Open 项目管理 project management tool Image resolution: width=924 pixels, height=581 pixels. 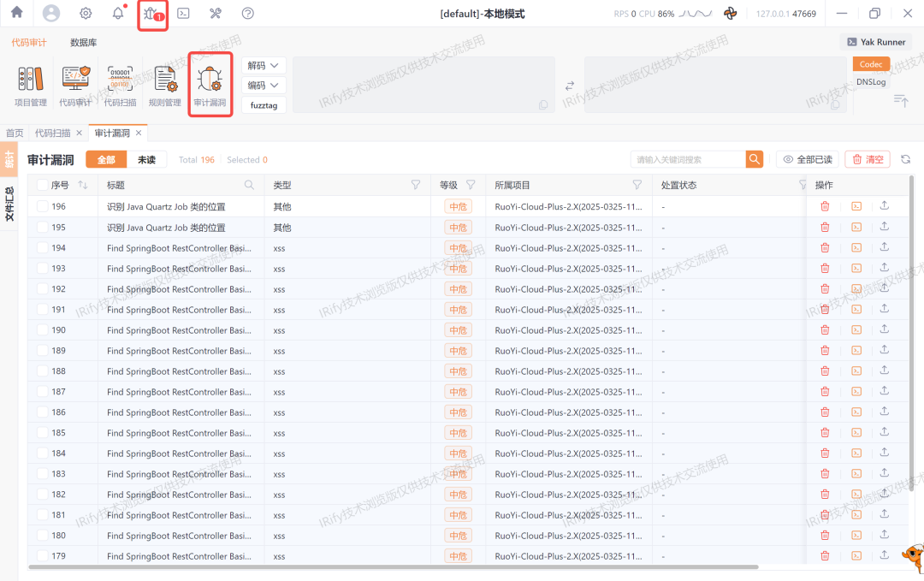tap(31, 86)
